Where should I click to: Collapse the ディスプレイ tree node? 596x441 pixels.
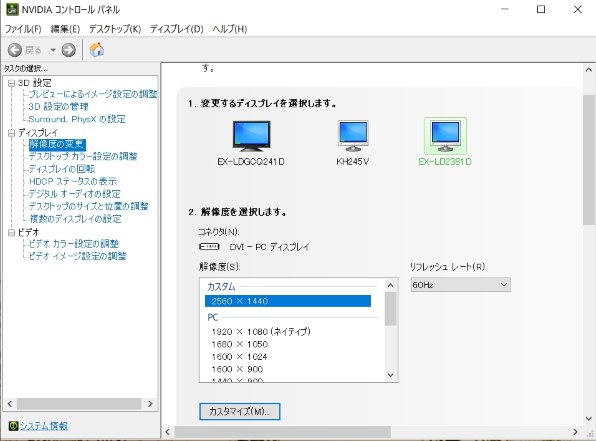11,133
